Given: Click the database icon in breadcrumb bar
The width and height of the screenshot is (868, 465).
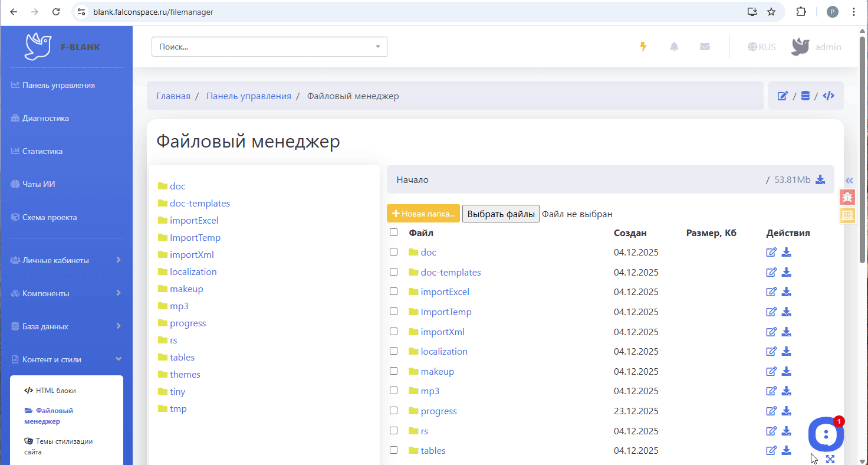Looking at the screenshot, I should (x=805, y=96).
